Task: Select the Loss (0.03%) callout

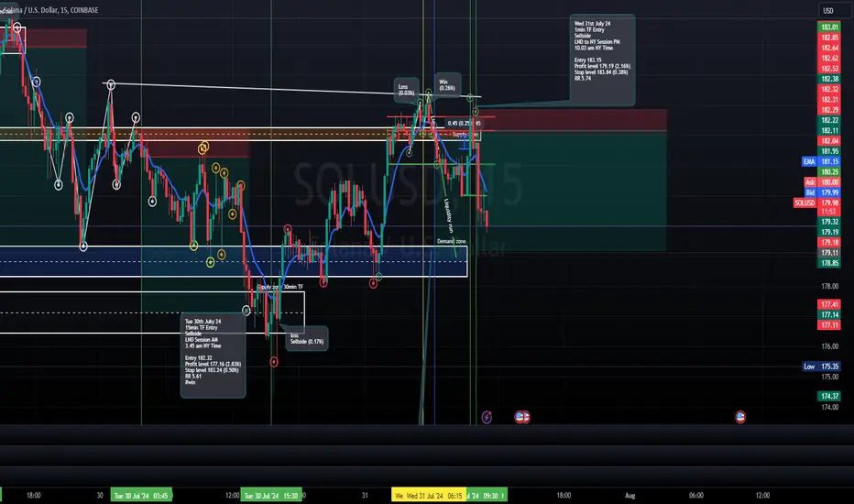Action: (406, 90)
